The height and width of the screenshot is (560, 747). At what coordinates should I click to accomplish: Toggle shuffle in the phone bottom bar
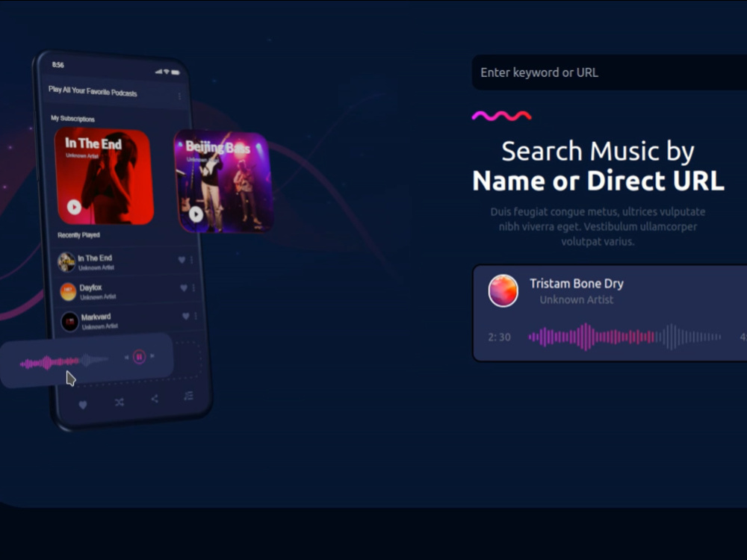click(x=119, y=402)
